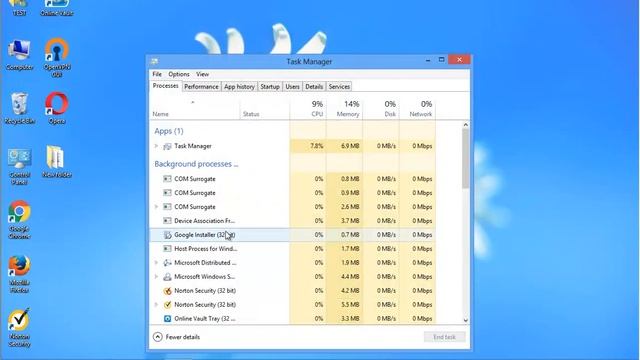
Task: Click the Background processes group heading
Action: pyautogui.click(x=196, y=164)
